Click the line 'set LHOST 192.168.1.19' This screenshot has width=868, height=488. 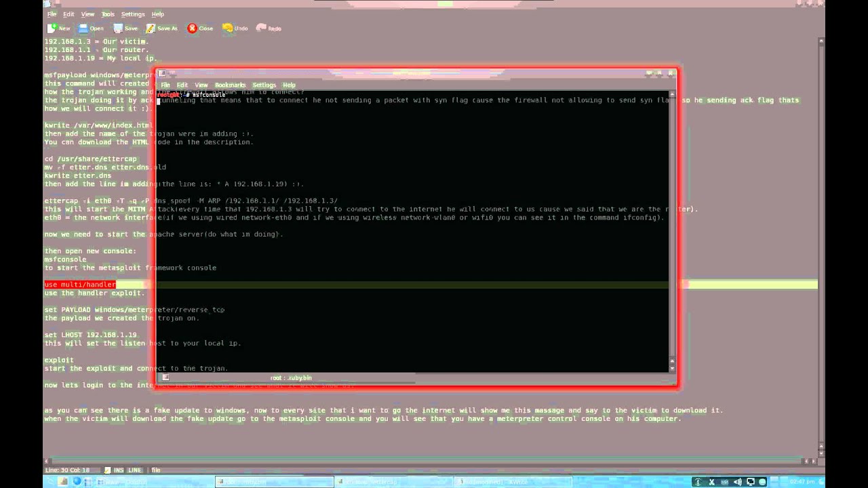coord(90,335)
